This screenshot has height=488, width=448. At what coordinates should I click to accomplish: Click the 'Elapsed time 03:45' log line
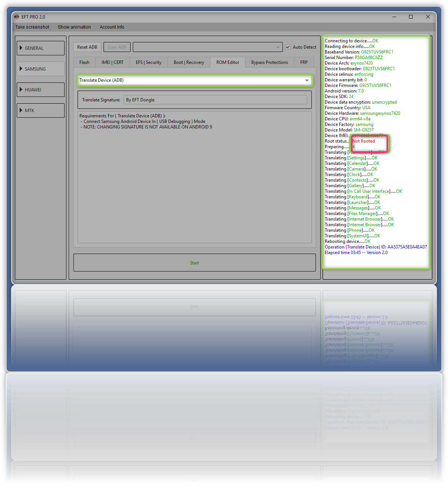click(x=356, y=253)
